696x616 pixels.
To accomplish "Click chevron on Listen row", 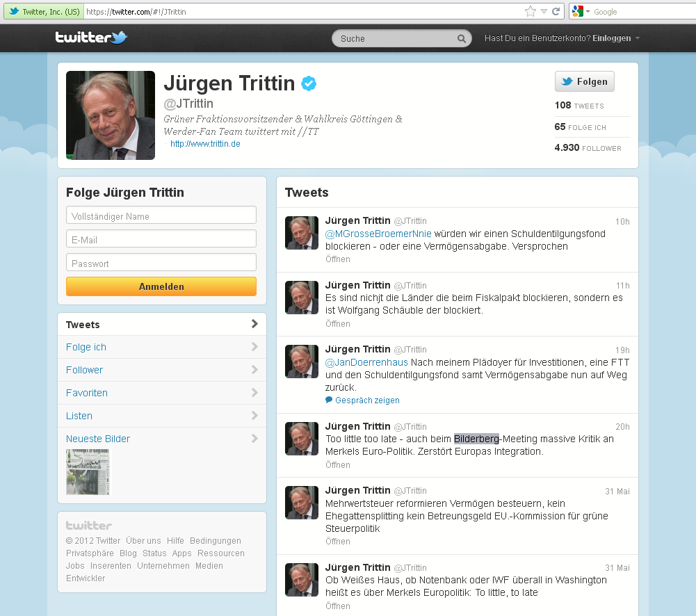I will pos(254,415).
